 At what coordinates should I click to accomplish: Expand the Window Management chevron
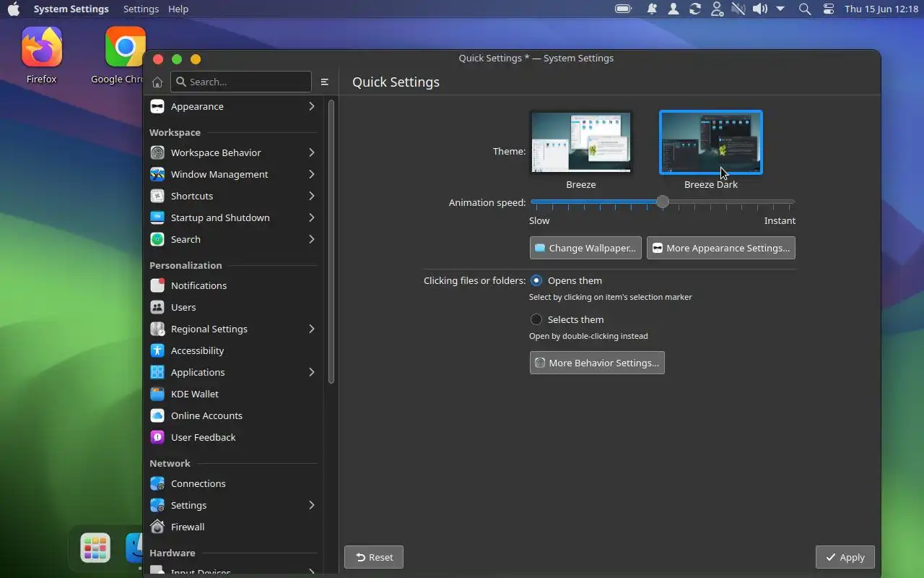[312, 174]
